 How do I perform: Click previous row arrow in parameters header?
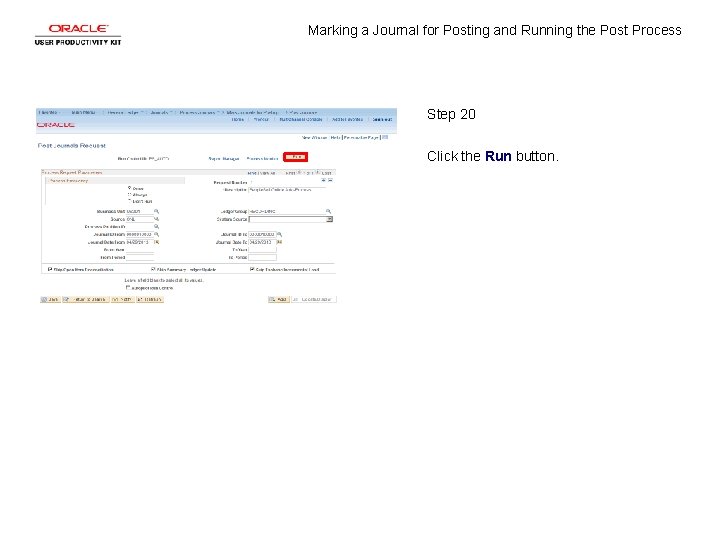[300, 173]
